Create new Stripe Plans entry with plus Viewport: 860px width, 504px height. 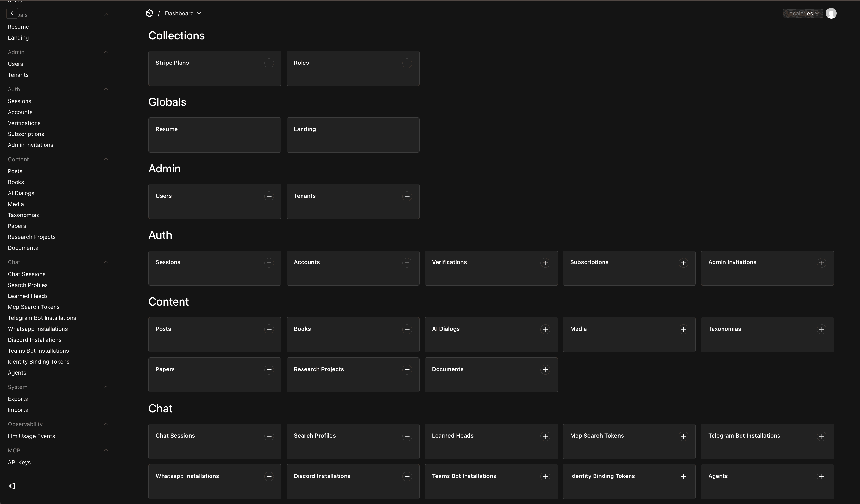[x=269, y=63]
